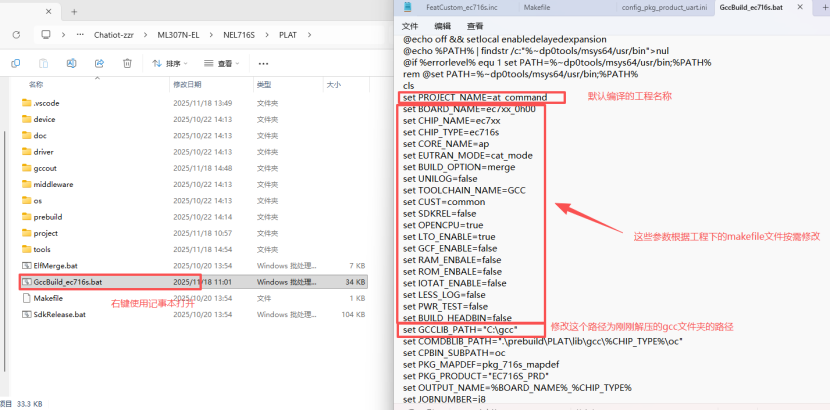The height and width of the screenshot is (411, 830).
Task: Open the 编辑 menu in Notepad
Action: [443, 26]
